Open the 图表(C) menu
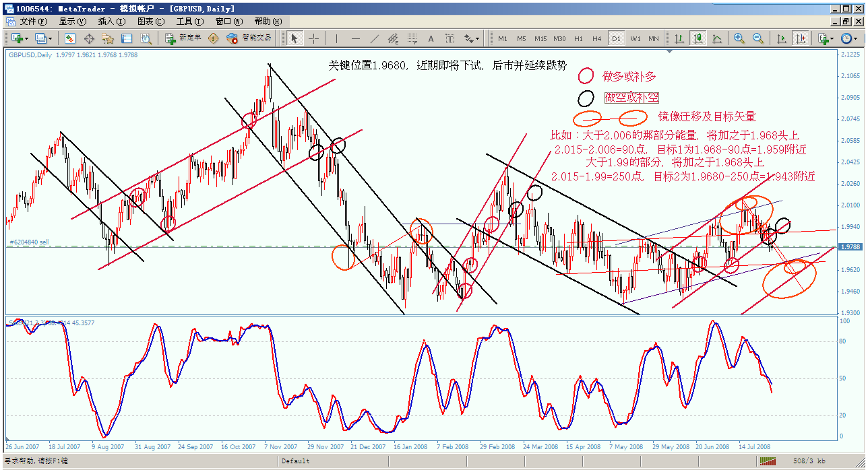Image resolution: width=868 pixels, height=470 pixels. [150, 22]
